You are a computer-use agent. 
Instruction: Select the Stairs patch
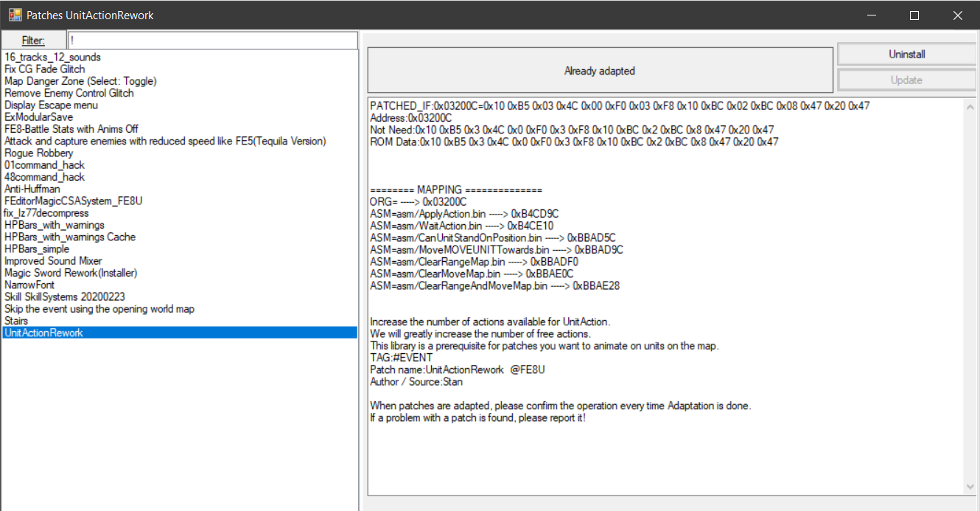point(16,321)
